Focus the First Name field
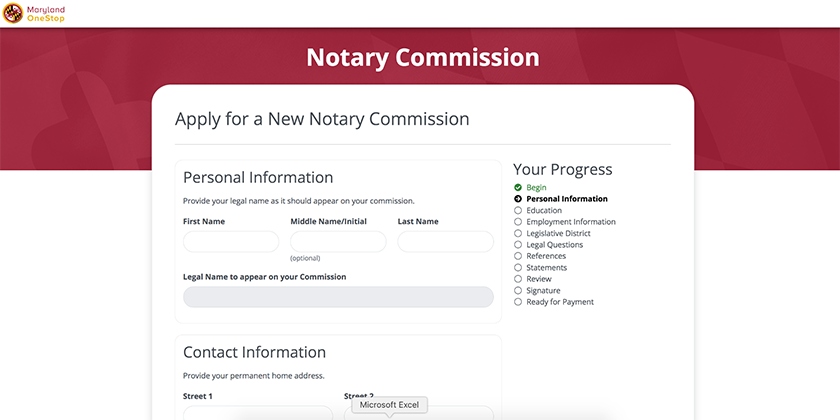The width and height of the screenshot is (840, 420). (x=231, y=242)
